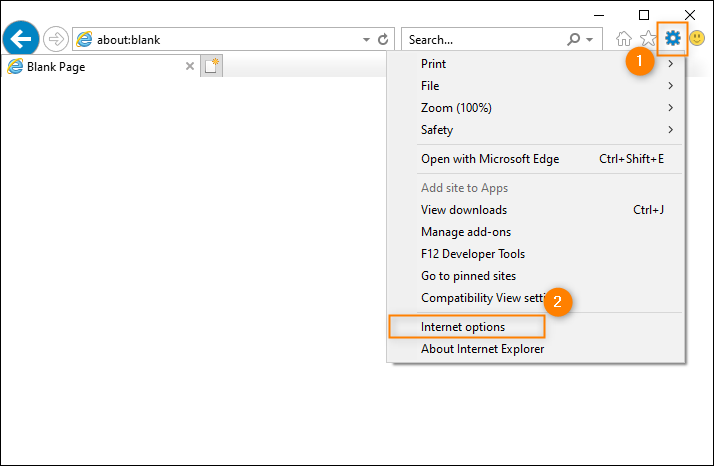Switch to the Blank Page tab

point(100,67)
